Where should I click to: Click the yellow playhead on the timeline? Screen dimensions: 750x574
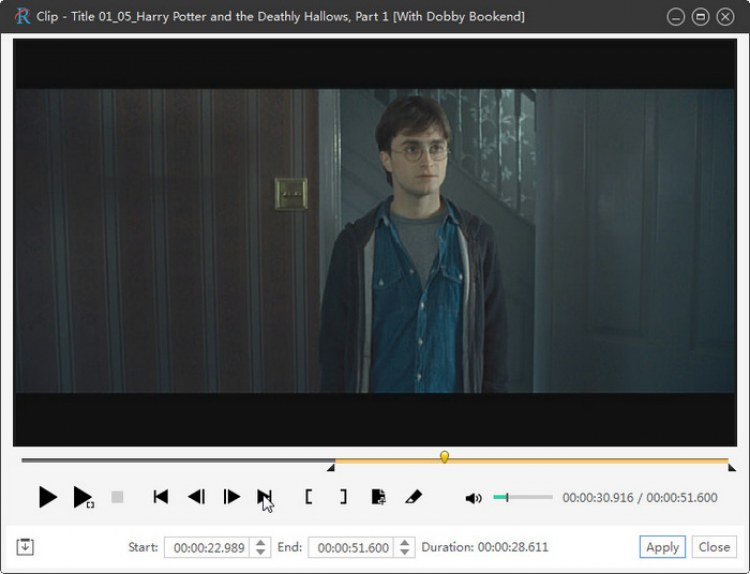[444, 457]
